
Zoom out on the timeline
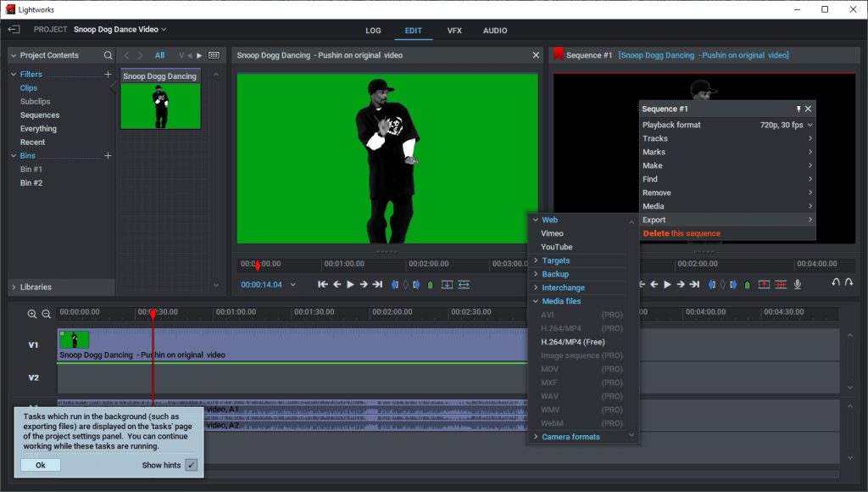(x=47, y=314)
